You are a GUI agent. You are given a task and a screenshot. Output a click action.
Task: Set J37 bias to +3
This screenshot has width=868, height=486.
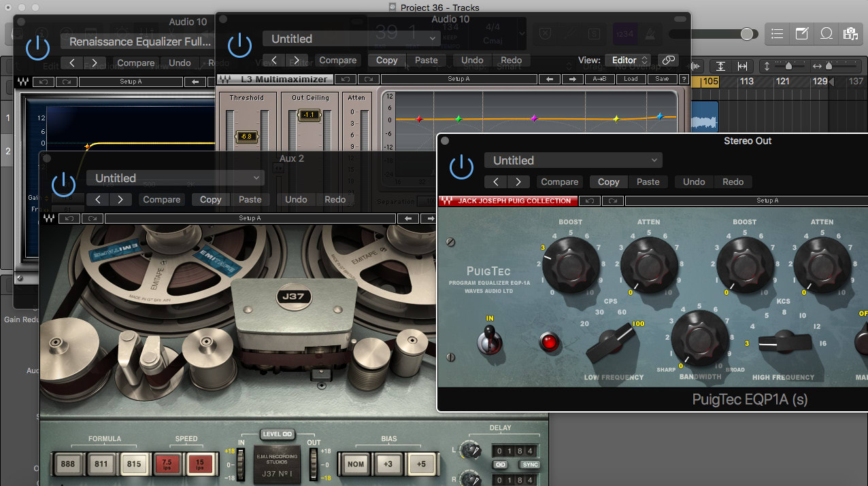click(388, 464)
